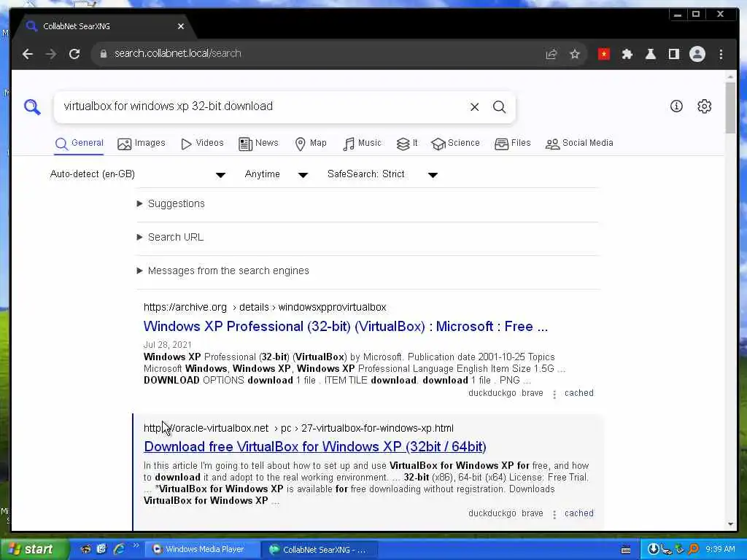Switch to the News search category
This screenshot has width=747, height=560.
[x=258, y=144]
